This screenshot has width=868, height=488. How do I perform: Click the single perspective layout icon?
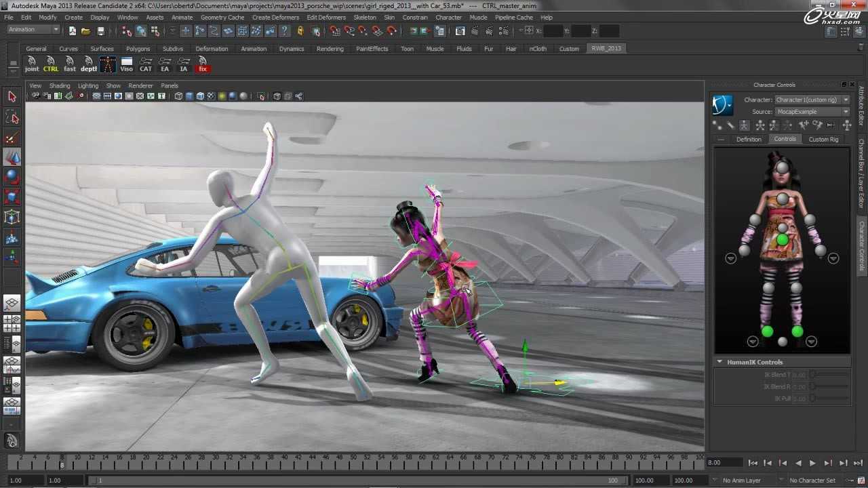[12, 304]
